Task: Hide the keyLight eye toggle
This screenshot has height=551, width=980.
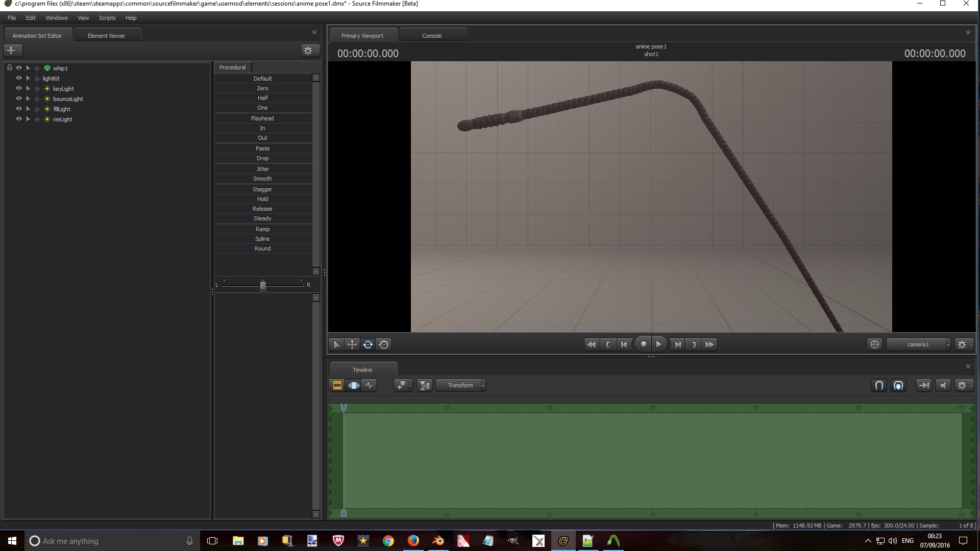Action: click(19, 88)
